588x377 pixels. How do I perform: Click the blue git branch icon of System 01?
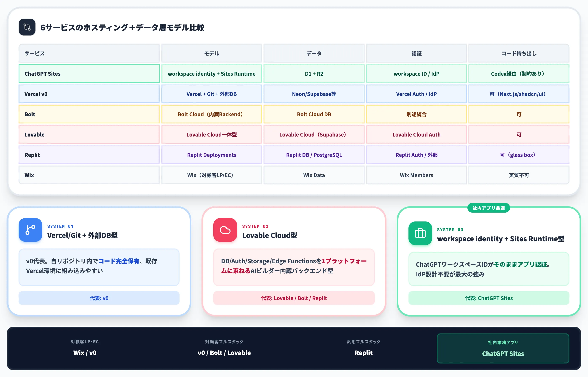pos(30,230)
